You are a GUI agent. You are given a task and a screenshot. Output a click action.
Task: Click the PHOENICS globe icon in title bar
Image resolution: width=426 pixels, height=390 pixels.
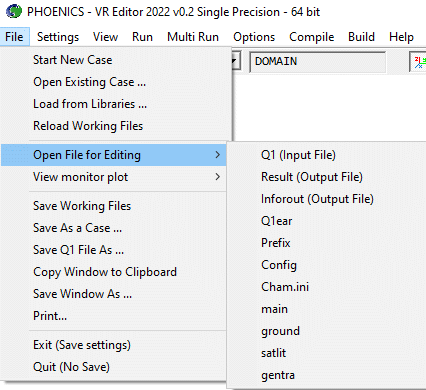click(14, 12)
